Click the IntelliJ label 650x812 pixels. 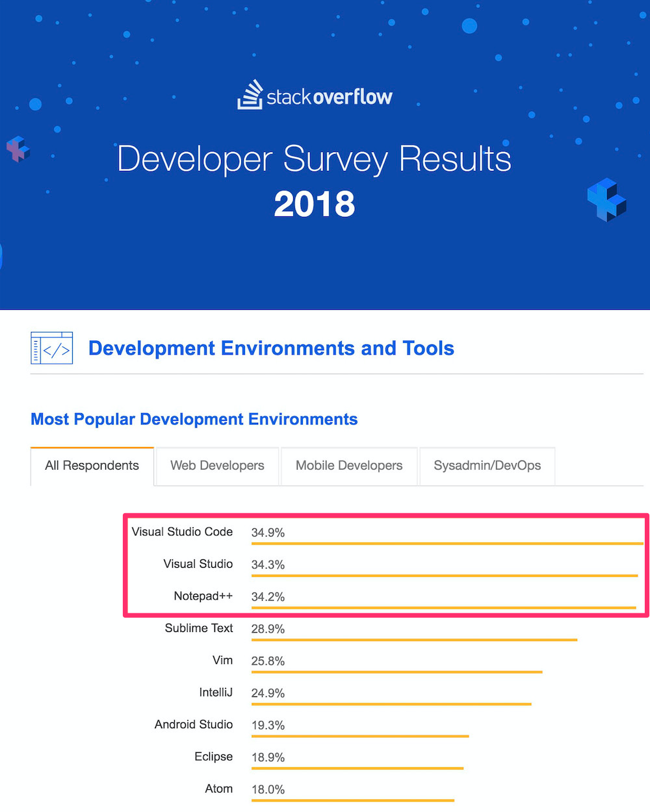[216, 692]
